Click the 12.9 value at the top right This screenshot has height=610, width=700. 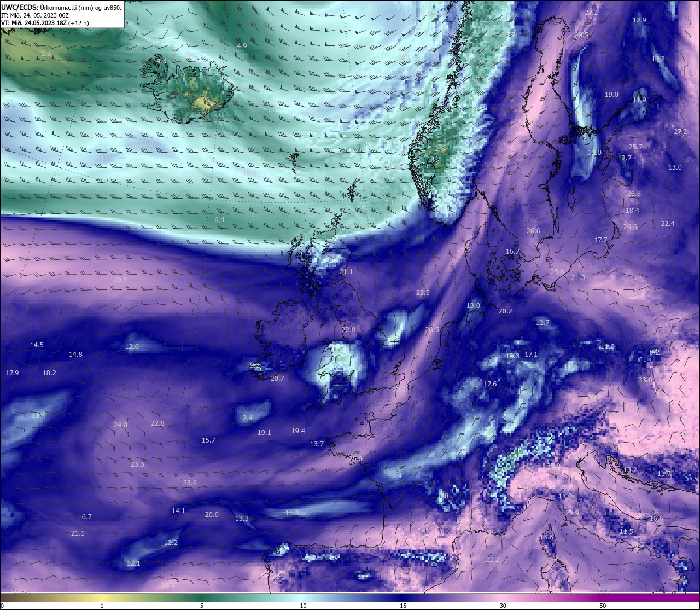coord(639,20)
